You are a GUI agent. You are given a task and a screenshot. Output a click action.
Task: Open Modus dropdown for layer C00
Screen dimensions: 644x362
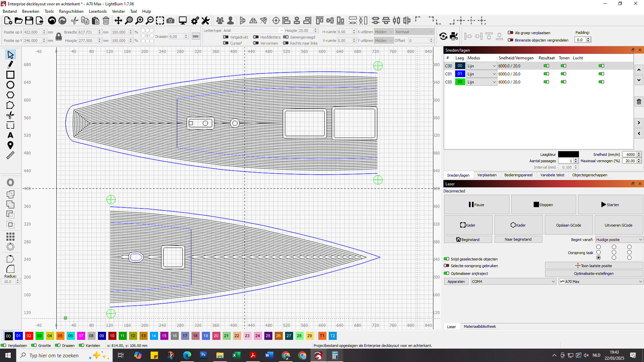point(481,66)
